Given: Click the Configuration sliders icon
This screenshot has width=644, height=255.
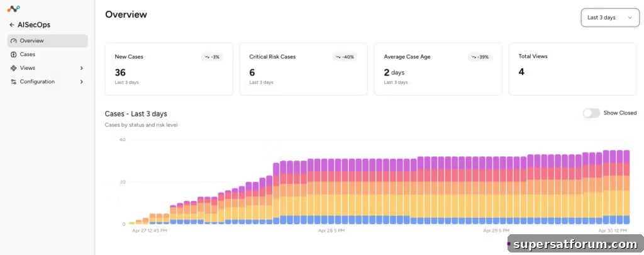Looking at the screenshot, I should (14, 81).
